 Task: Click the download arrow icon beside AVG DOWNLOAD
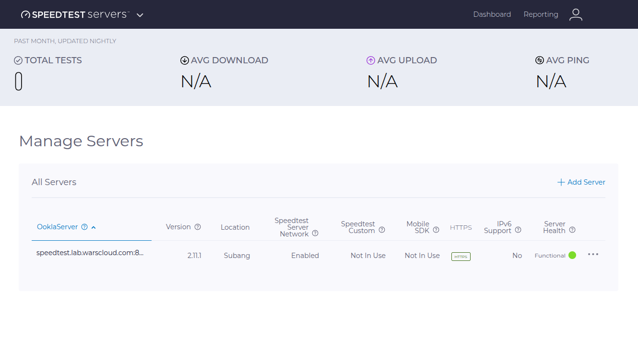pyautogui.click(x=184, y=60)
